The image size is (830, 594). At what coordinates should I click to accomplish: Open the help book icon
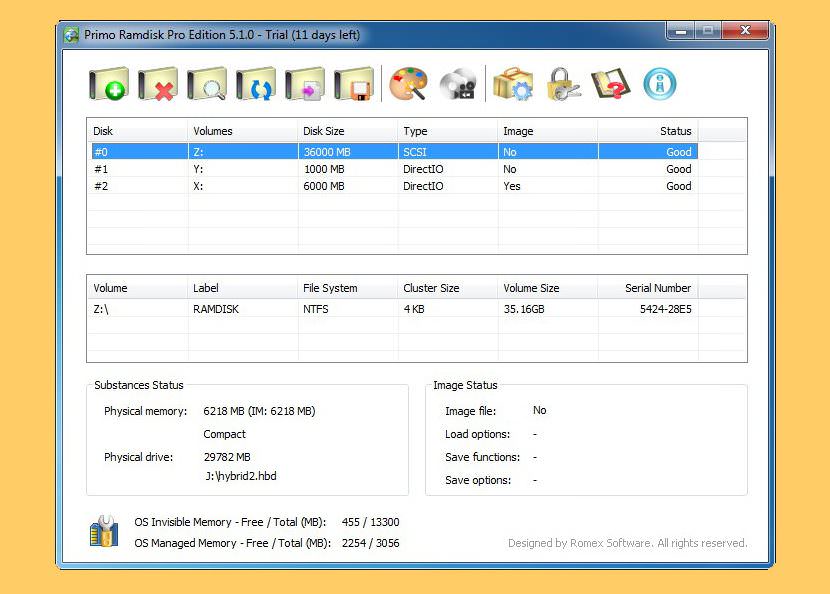(610, 84)
